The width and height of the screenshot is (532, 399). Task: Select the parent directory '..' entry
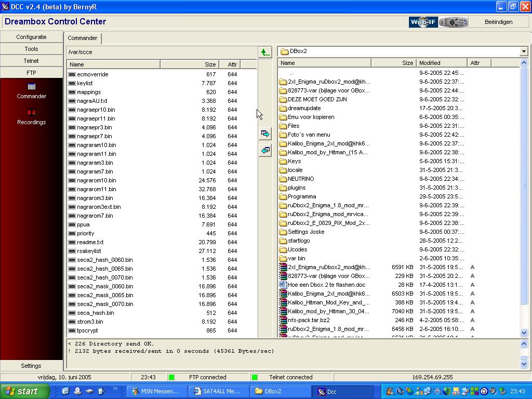tap(399, 73)
